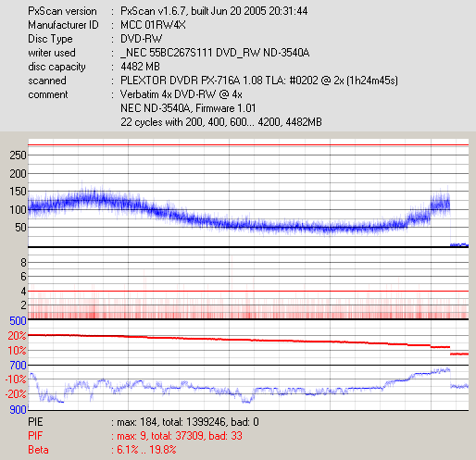The image size is (476, 460).
Task: Click the scanned PLEXTOR PX-716A line
Action: pos(259,81)
